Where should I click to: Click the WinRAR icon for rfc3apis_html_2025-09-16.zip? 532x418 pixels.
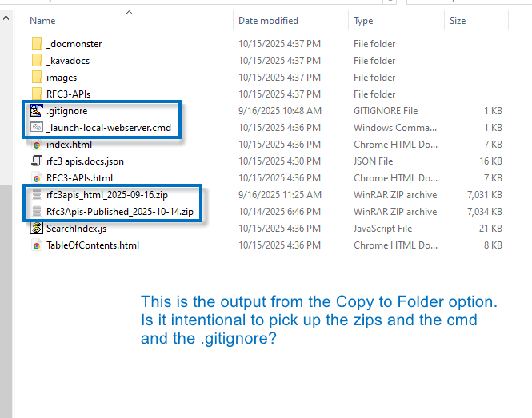[x=36, y=195]
